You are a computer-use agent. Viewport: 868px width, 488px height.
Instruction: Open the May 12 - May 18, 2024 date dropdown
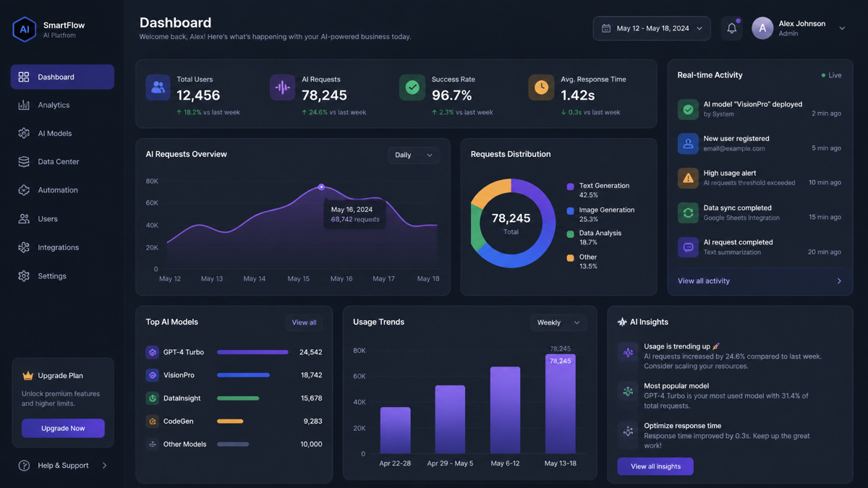[x=652, y=28]
